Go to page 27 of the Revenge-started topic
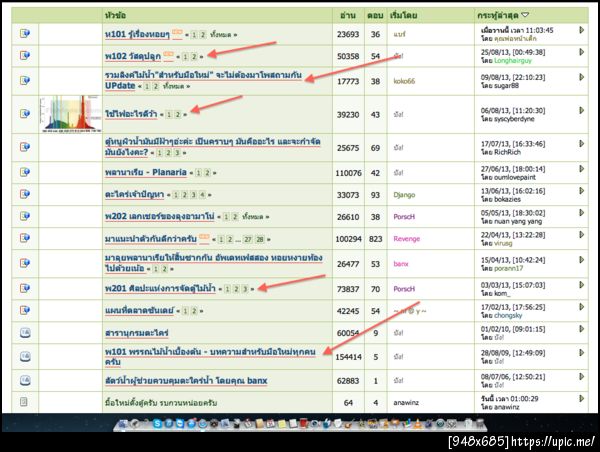The height and width of the screenshot is (452, 600). 248,239
